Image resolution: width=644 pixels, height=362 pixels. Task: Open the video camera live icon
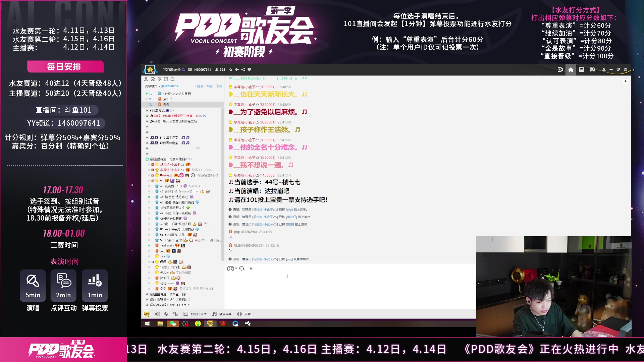click(560, 69)
